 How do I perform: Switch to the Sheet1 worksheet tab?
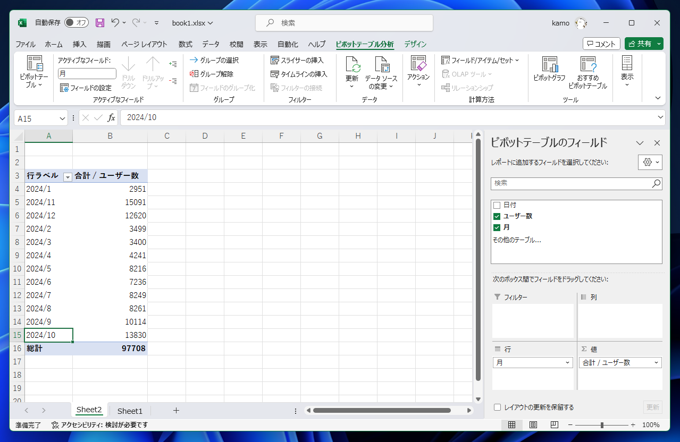130,410
